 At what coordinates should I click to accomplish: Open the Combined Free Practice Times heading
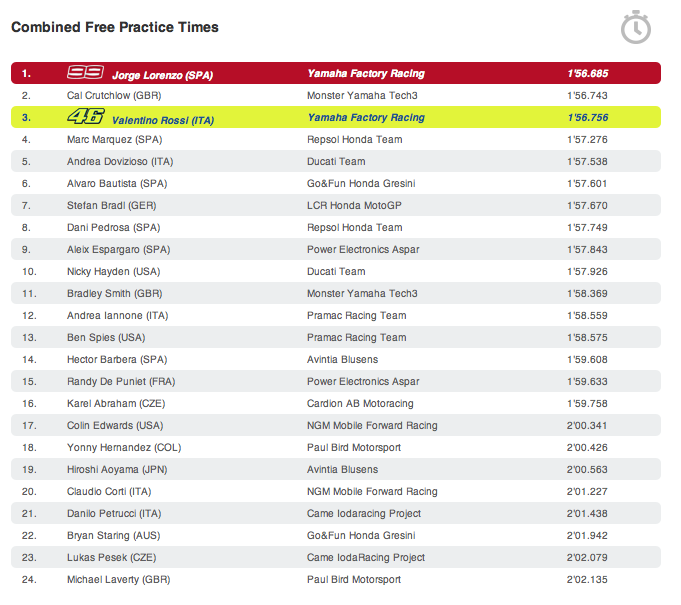(115, 27)
